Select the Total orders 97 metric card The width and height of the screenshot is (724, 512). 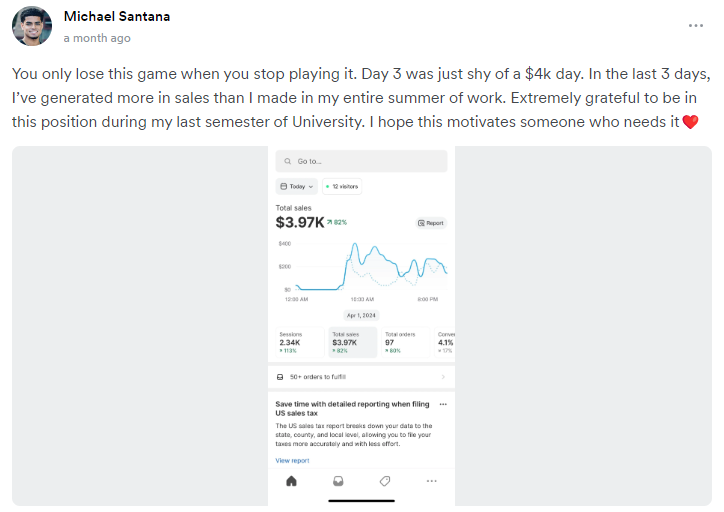(x=403, y=342)
